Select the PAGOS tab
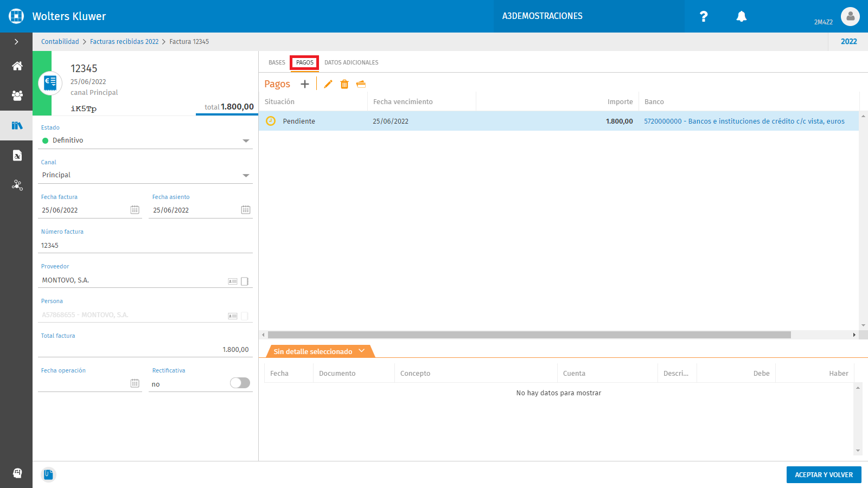The image size is (868, 488). (304, 62)
